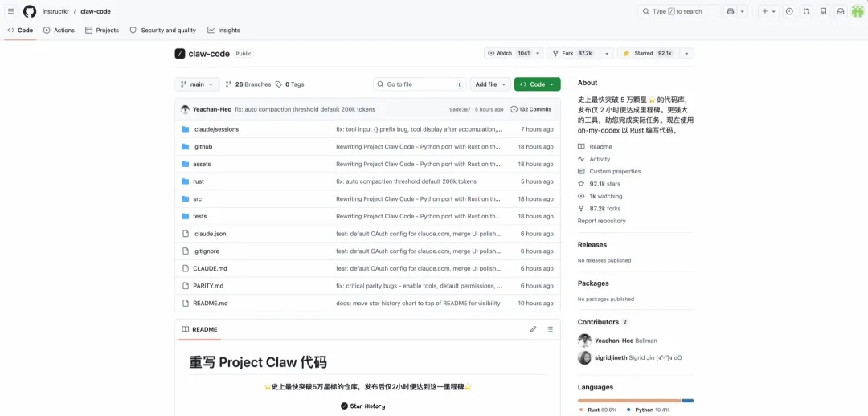View 1k watching link

click(x=600, y=197)
